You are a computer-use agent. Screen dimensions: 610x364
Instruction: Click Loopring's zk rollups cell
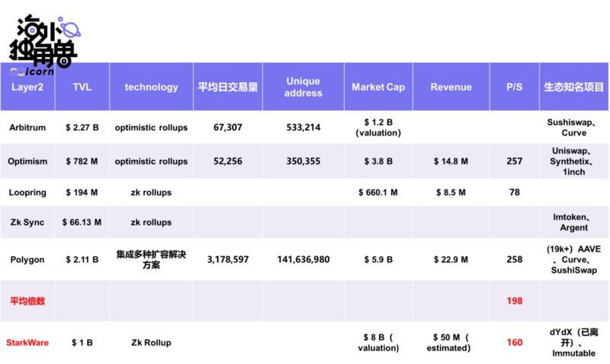click(151, 193)
